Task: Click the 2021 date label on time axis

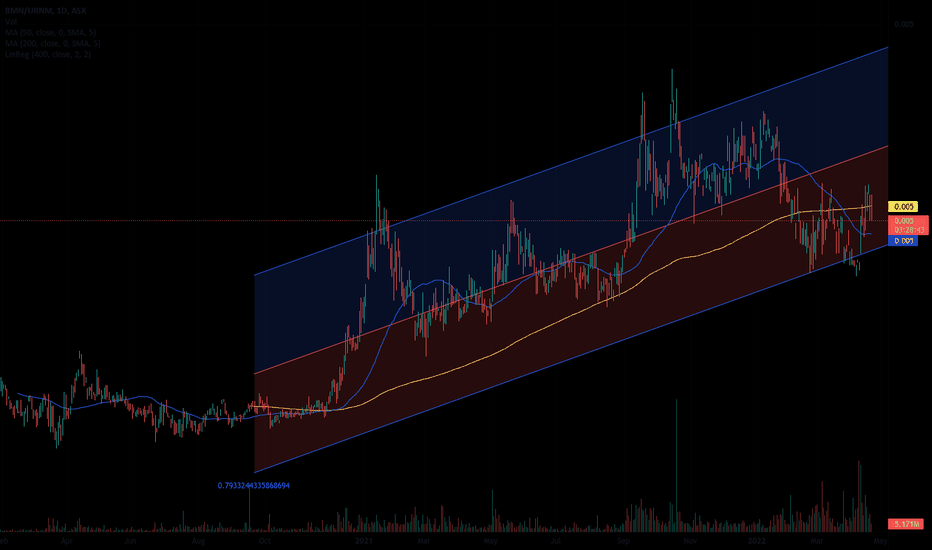Action: coord(363,541)
